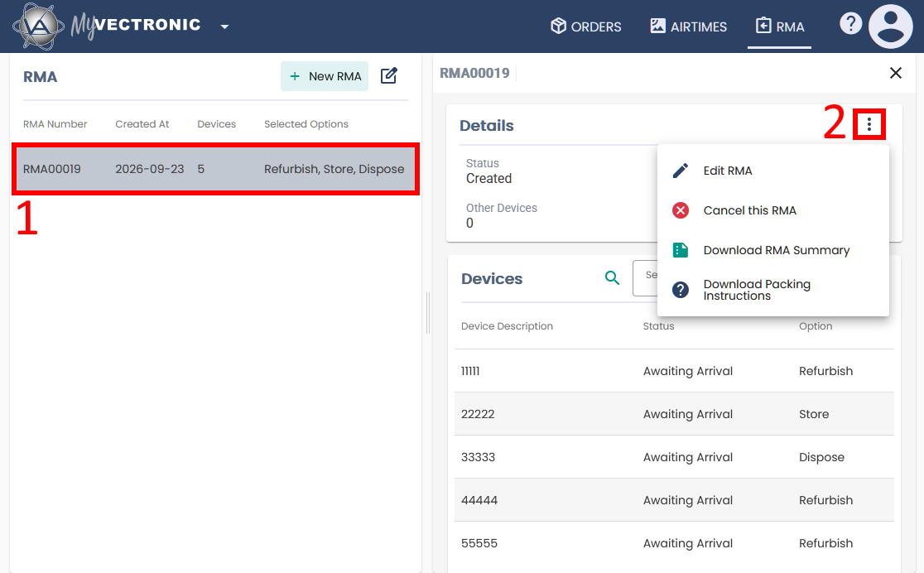Image resolution: width=924 pixels, height=573 pixels.
Task: Click the edit list pencil icon
Action: point(389,75)
